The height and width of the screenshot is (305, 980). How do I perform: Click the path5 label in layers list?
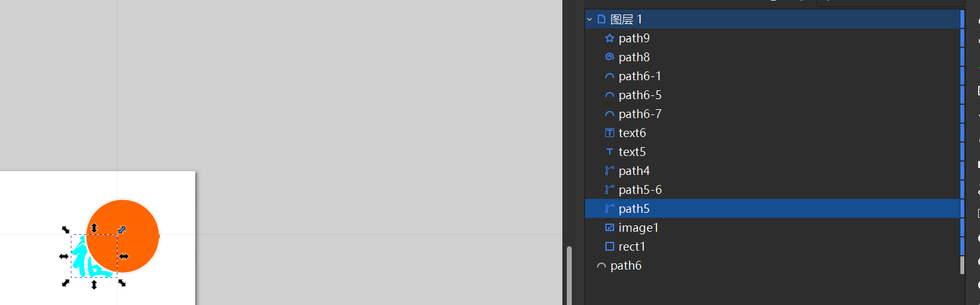(634, 209)
